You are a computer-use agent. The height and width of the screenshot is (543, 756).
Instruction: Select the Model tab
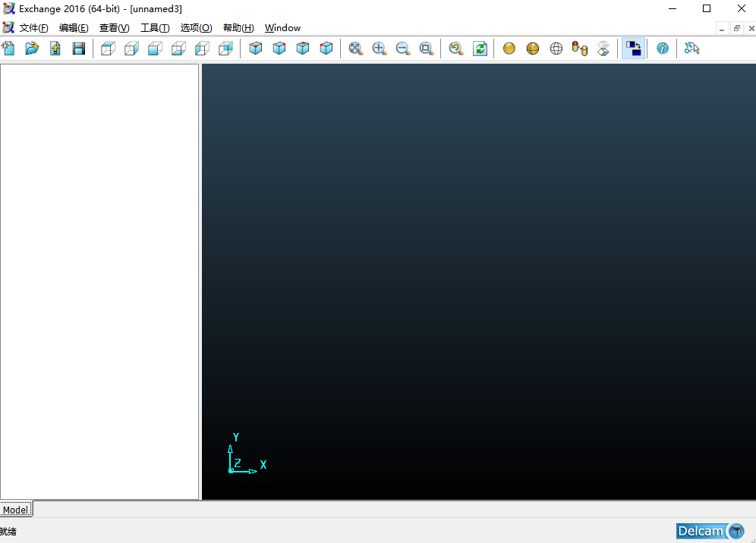pyautogui.click(x=16, y=510)
